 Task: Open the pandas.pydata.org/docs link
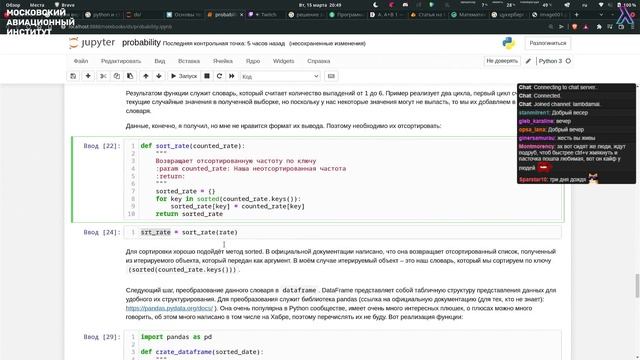(169, 308)
